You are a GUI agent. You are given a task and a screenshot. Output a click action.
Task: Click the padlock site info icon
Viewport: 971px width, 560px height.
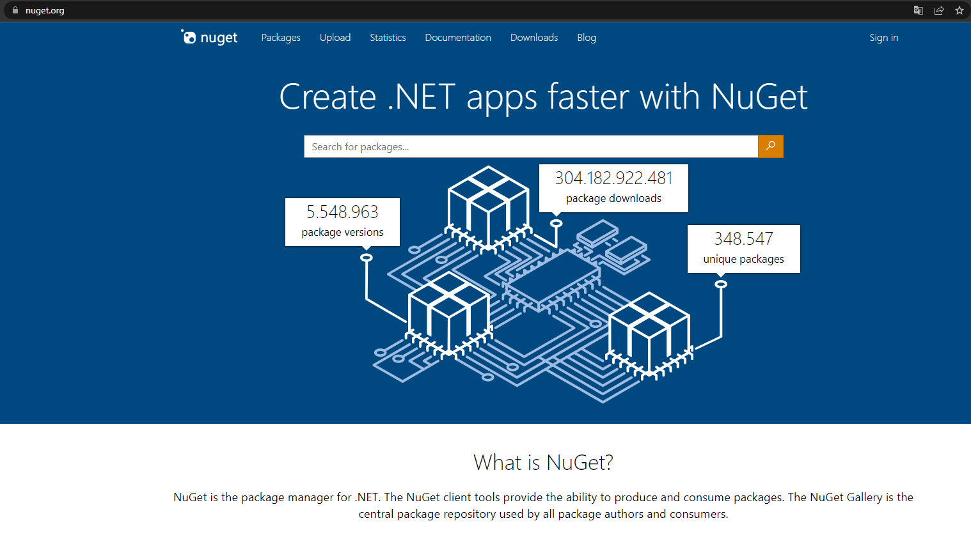pyautogui.click(x=15, y=10)
